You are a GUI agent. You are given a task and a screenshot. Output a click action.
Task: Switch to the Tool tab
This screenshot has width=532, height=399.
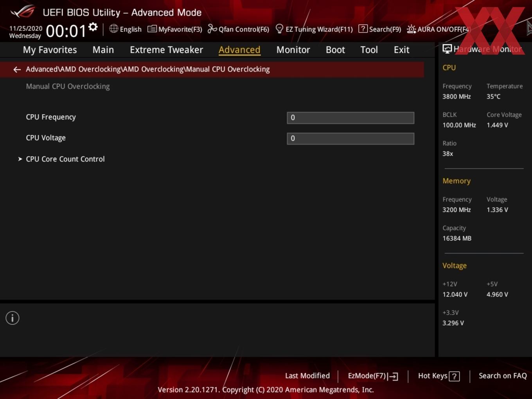[x=369, y=50]
